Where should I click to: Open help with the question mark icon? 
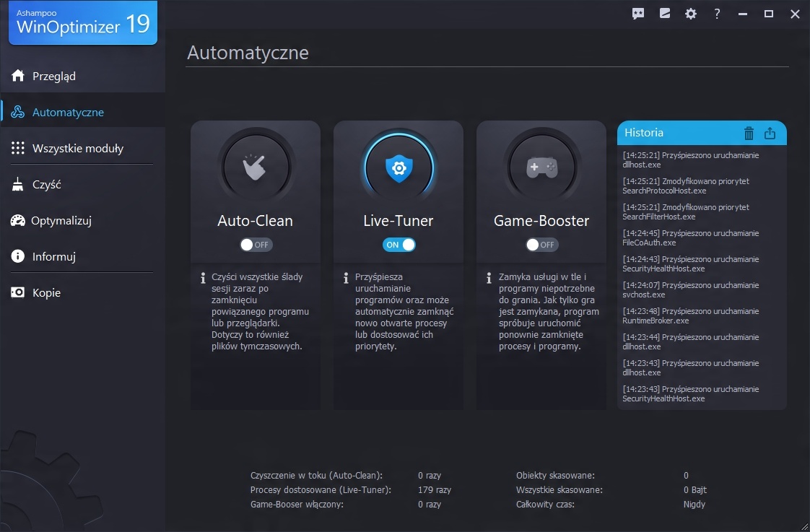pos(717,14)
